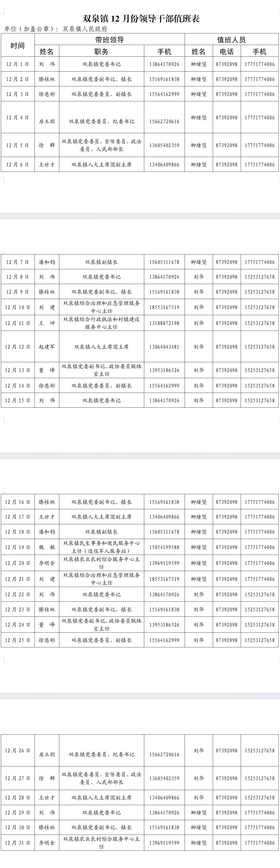Select phone number 13188872198
Image resolution: width=280 pixels, height=868 pixels.
coord(164,323)
